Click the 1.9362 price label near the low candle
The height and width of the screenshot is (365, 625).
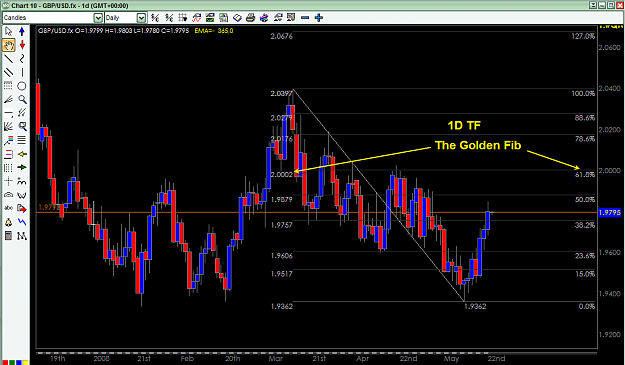tap(475, 306)
